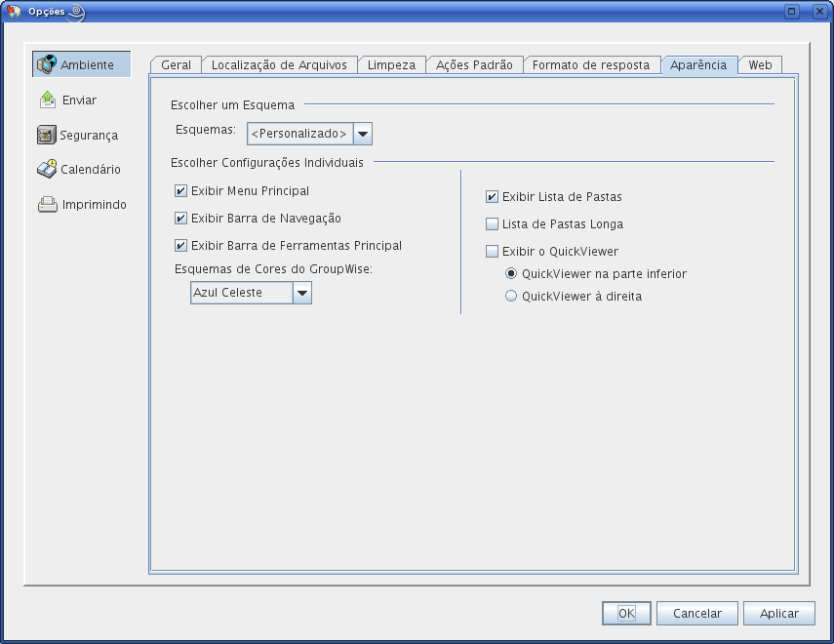
Task: Expand the Esquemas dropdown arrow
Action: point(362,134)
